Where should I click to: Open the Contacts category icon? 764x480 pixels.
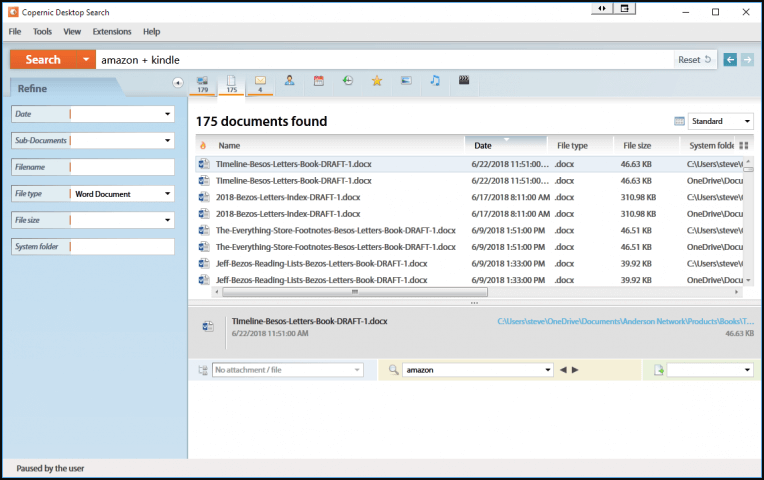pyautogui.click(x=289, y=80)
